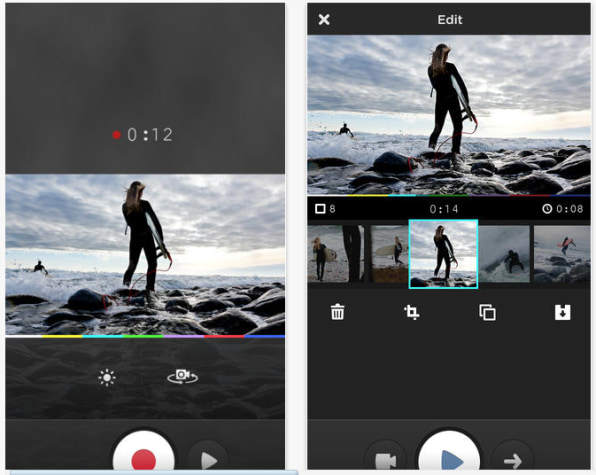The image size is (596, 475).
Task: Save the clip with the download icon
Action: coord(562,312)
